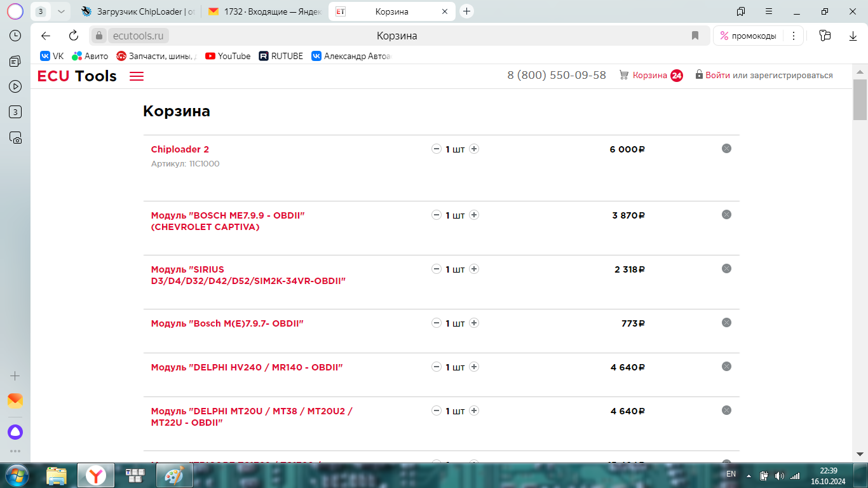868x488 pixels.
Task: Expand the tab group dropdown arrow
Action: (x=61, y=11)
